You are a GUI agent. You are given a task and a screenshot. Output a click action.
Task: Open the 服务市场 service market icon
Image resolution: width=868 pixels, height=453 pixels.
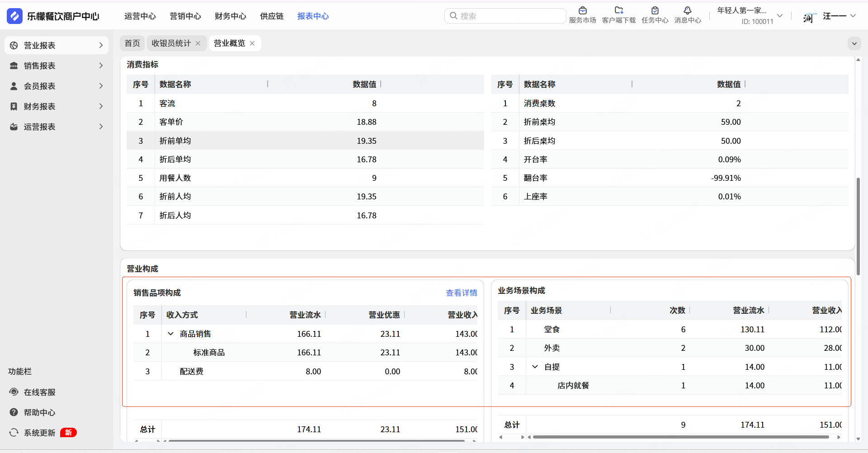pyautogui.click(x=582, y=11)
